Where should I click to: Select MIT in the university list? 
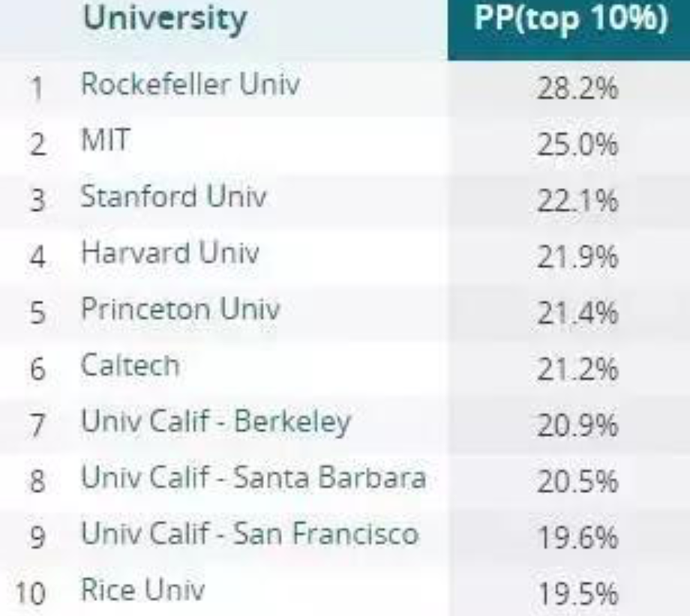point(104,140)
